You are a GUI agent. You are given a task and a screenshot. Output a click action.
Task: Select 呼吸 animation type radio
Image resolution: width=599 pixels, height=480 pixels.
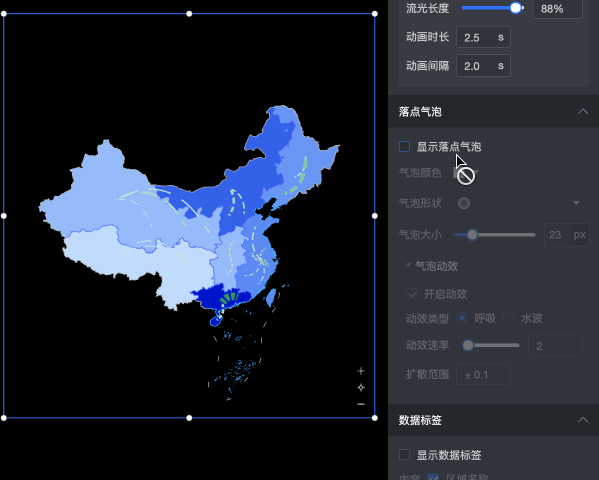coord(461,318)
